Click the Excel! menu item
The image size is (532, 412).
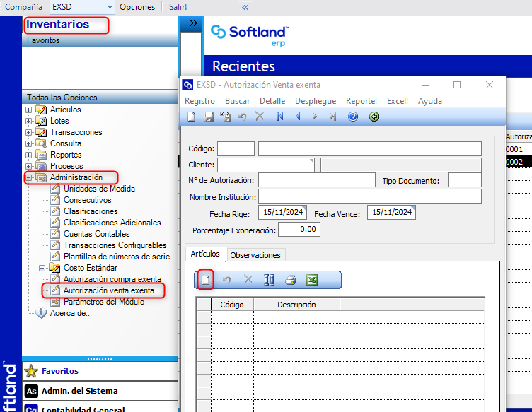398,101
